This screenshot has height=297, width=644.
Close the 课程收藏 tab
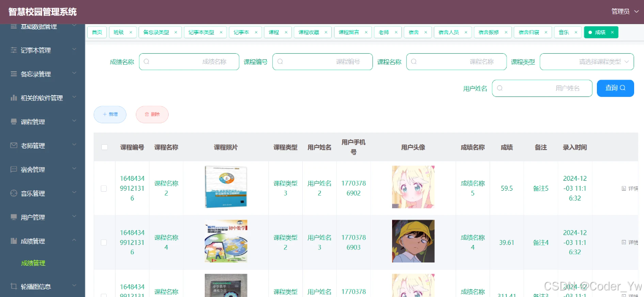pyautogui.click(x=326, y=32)
